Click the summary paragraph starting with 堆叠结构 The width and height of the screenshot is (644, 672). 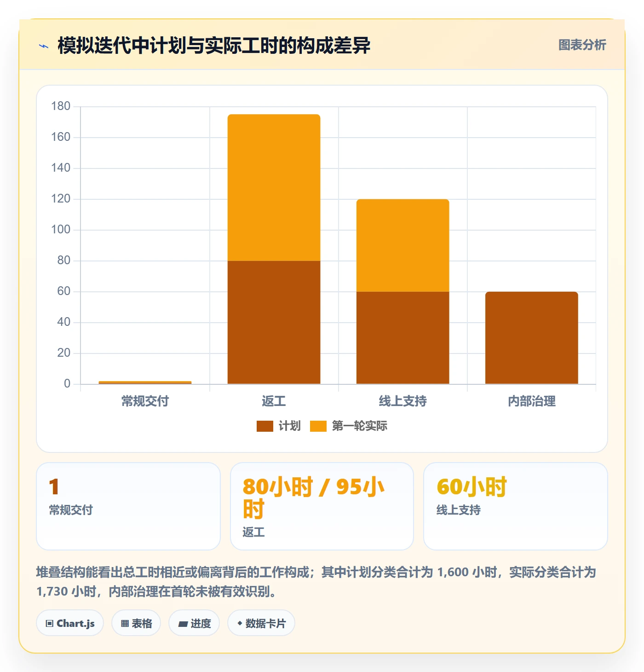(x=316, y=582)
